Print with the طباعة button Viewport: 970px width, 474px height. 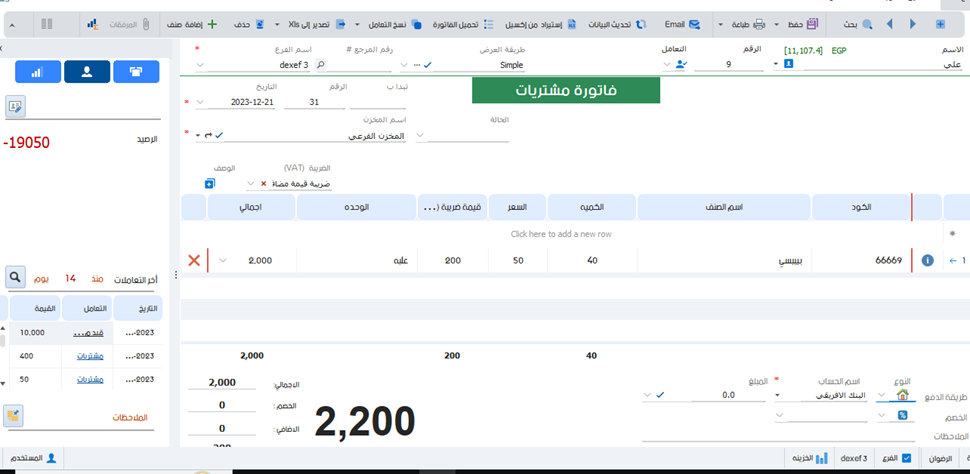point(749,25)
